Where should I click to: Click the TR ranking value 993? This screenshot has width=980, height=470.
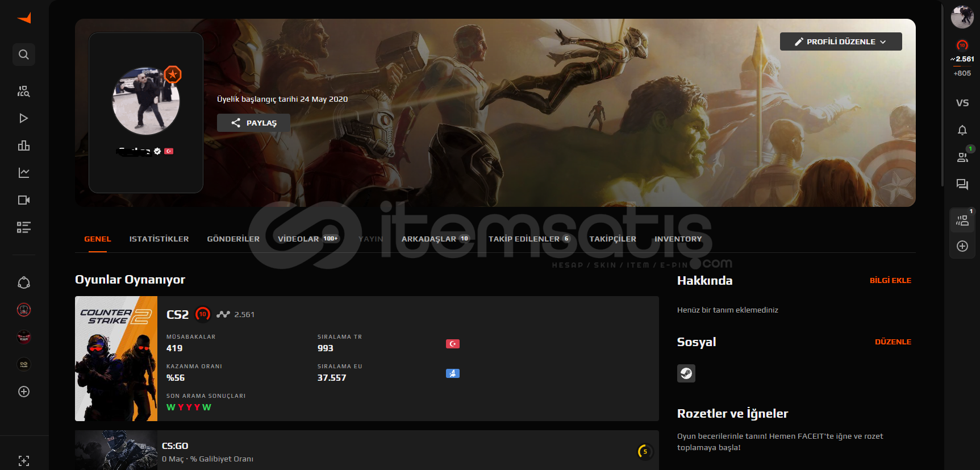(326, 348)
